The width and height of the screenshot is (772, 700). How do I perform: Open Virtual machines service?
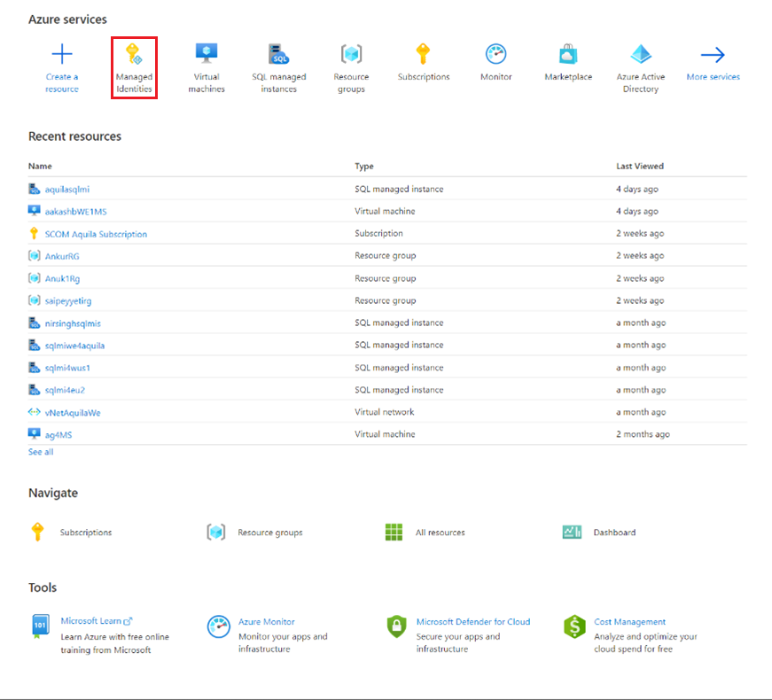click(x=206, y=66)
